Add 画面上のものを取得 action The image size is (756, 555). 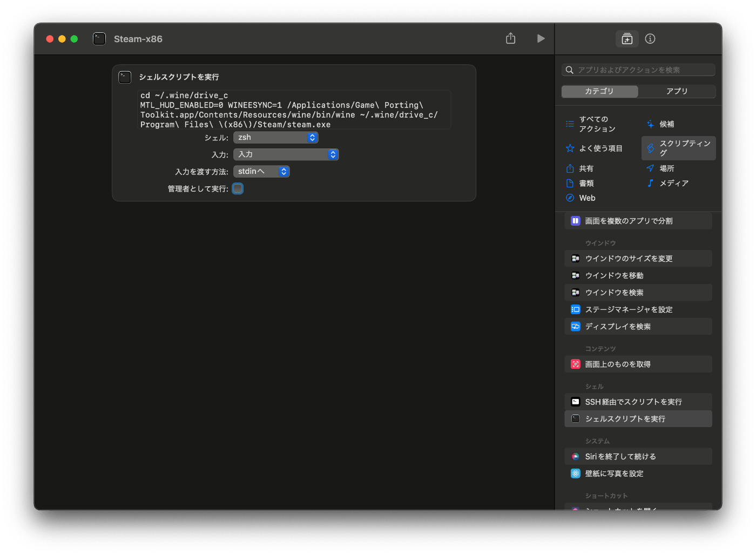coord(638,364)
